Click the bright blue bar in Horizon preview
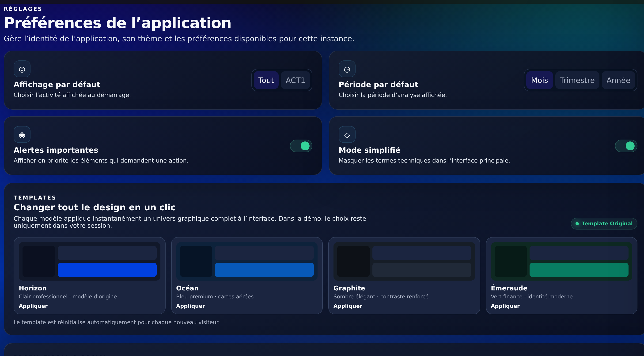The height and width of the screenshot is (356, 644). click(107, 270)
